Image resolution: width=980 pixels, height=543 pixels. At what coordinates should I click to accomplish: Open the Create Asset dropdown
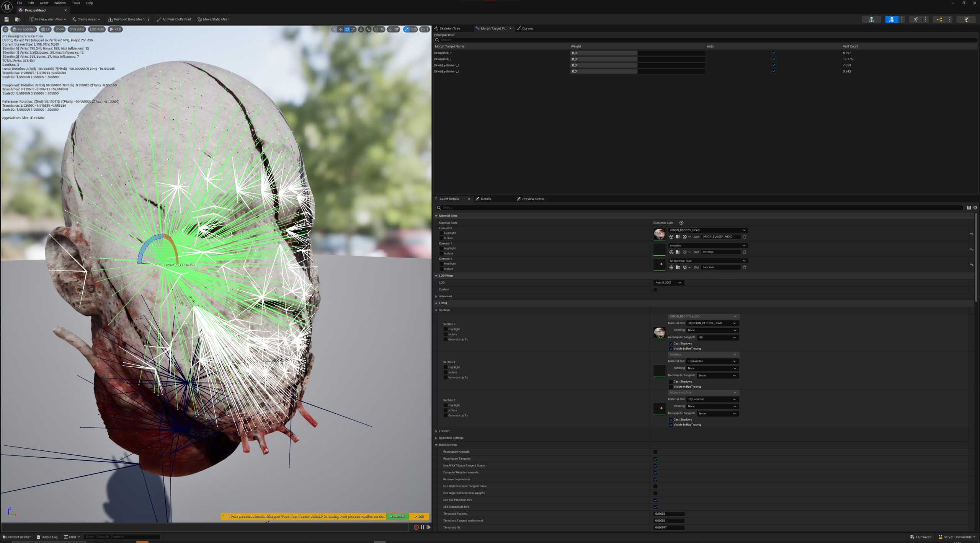[x=86, y=19]
